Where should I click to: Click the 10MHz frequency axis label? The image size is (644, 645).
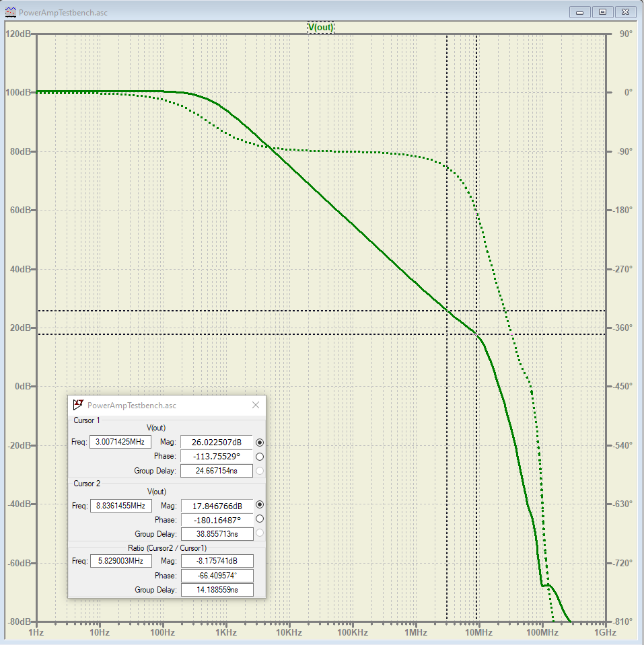click(478, 633)
